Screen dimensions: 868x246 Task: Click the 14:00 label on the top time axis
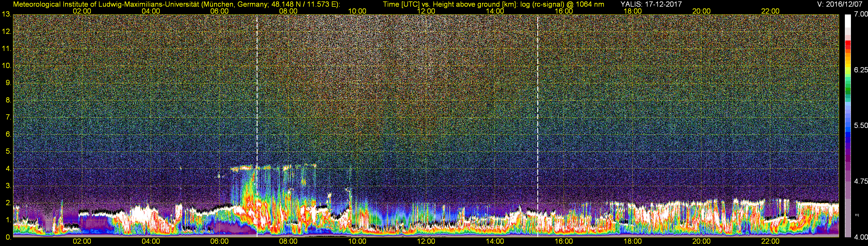[495, 11]
